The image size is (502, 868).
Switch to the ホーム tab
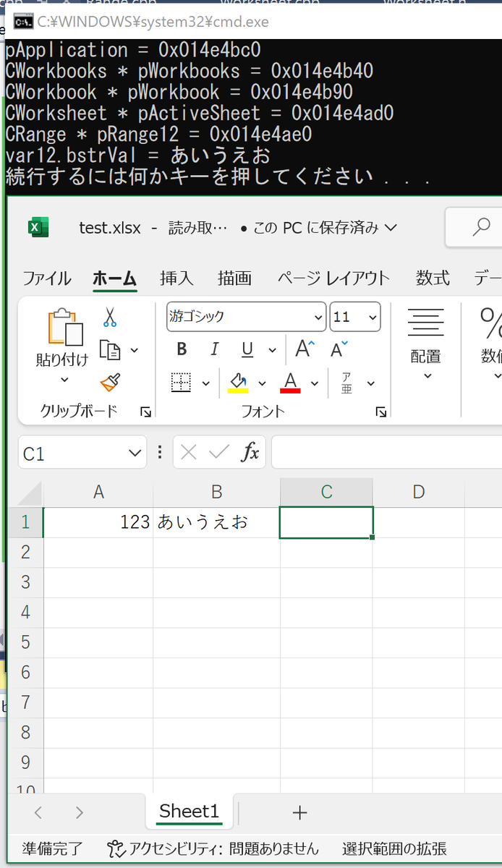click(x=115, y=278)
